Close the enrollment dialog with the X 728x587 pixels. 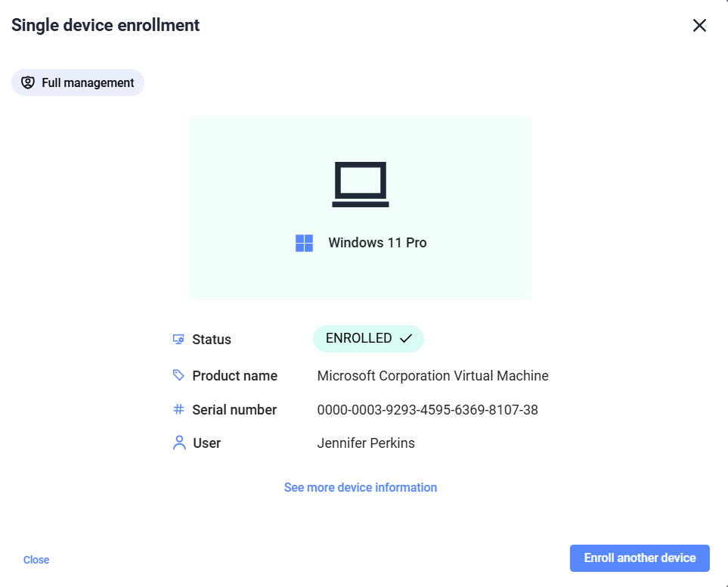(x=699, y=25)
